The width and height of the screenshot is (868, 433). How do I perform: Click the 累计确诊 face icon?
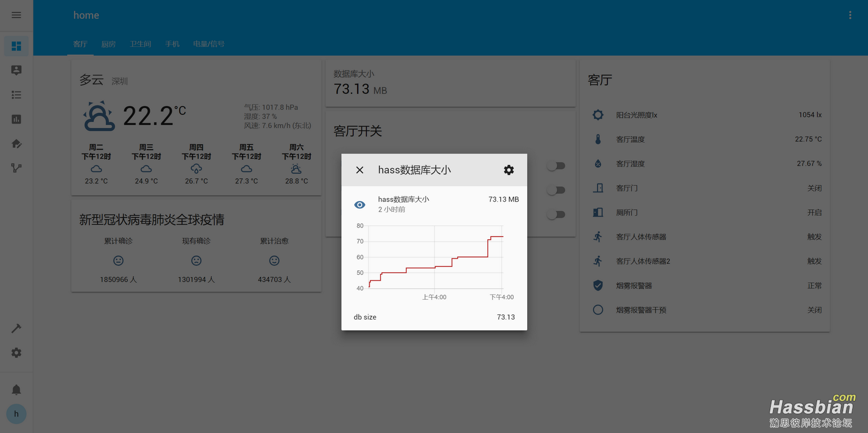pos(118,260)
